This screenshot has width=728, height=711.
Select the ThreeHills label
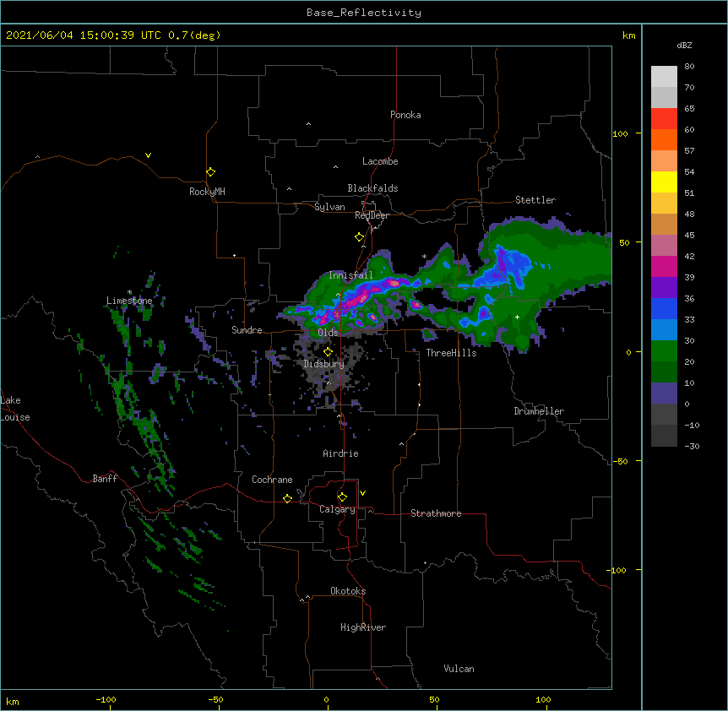pyautogui.click(x=451, y=353)
